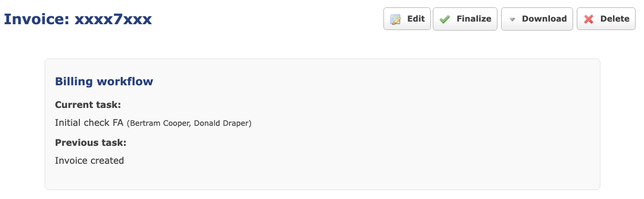Open the invoice Edit button
Screen dimensions: 644x199
tap(407, 19)
